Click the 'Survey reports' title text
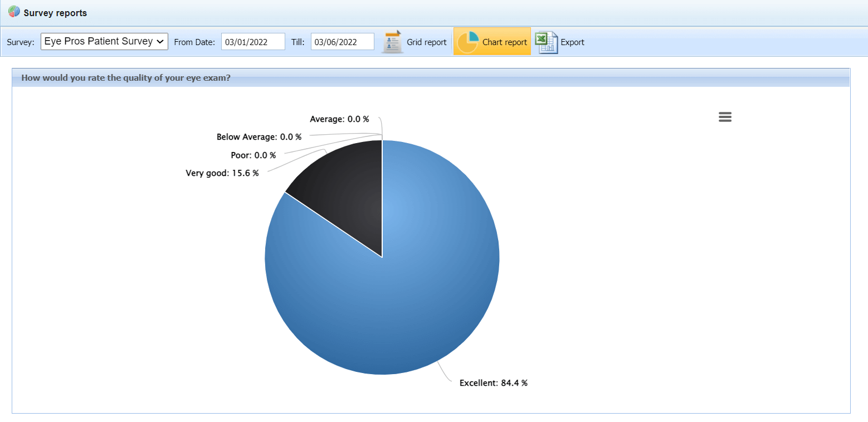The image size is (868, 422). tap(55, 13)
